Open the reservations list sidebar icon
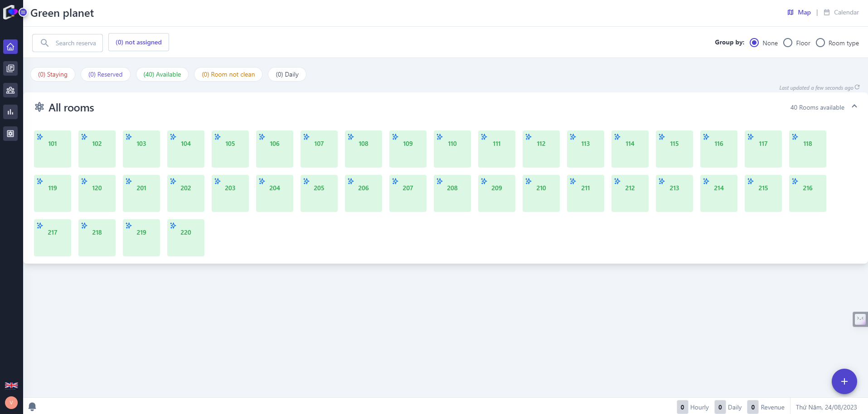This screenshot has width=868, height=414. (x=10, y=68)
